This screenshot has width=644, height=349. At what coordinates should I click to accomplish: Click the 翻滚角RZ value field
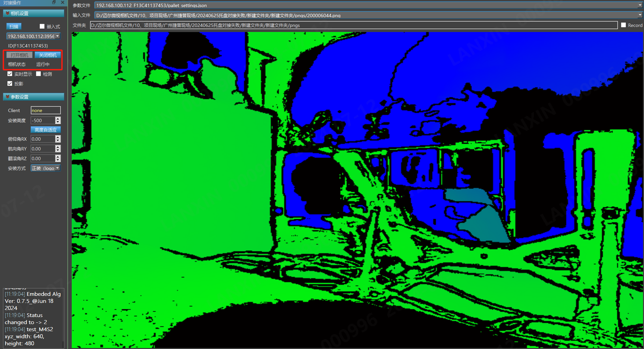tap(42, 158)
